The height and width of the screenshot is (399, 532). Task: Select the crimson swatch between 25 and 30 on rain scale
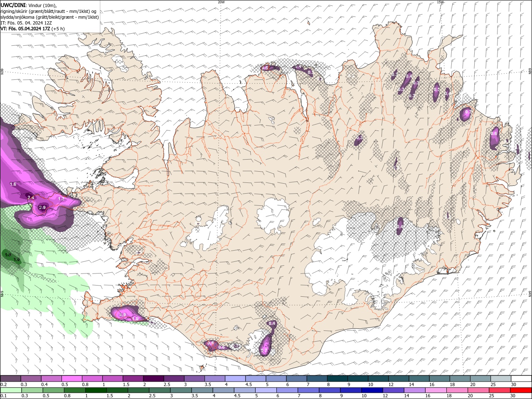(x=500, y=390)
